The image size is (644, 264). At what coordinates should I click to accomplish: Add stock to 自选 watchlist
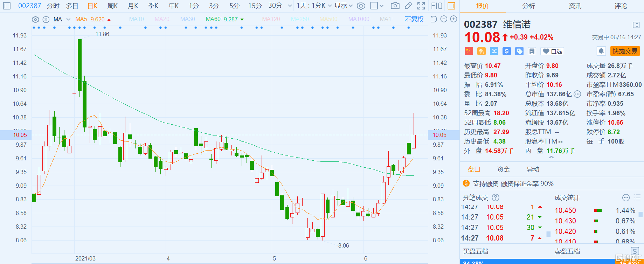point(552,51)
